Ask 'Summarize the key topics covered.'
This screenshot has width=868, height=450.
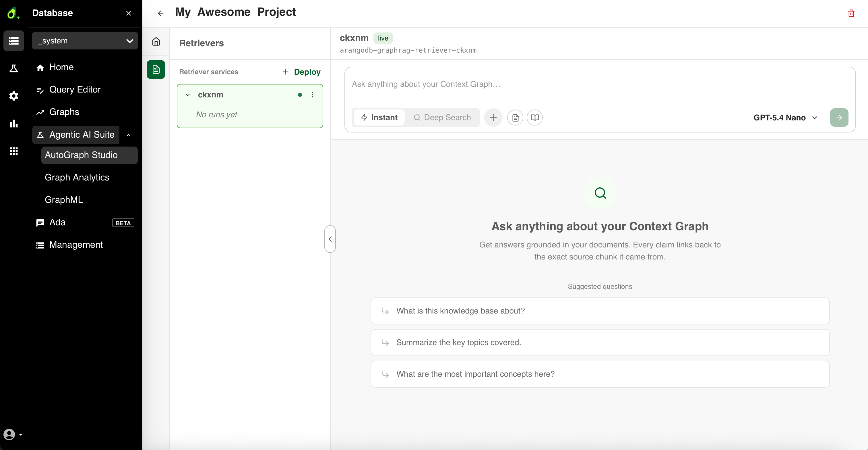[600, 343]
